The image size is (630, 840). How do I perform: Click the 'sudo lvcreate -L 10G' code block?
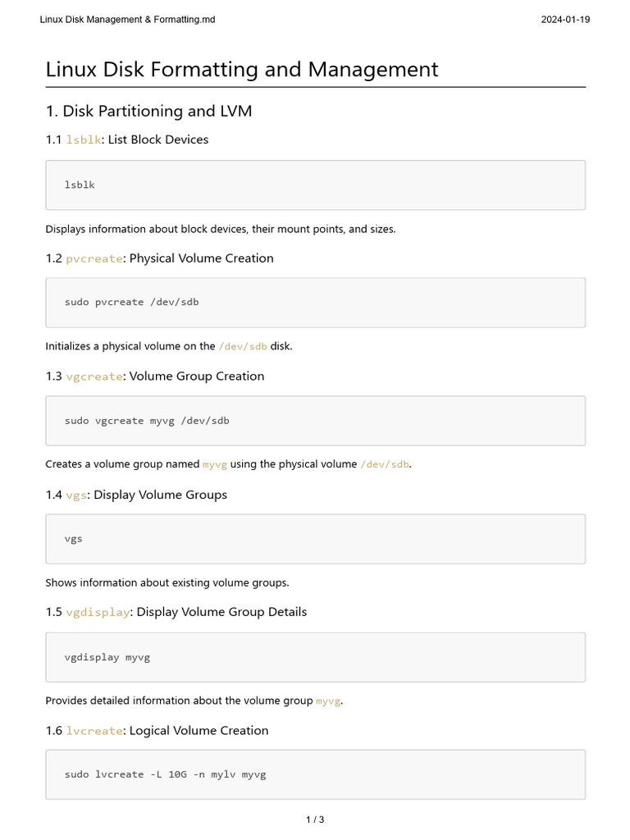tap(315, 774)
